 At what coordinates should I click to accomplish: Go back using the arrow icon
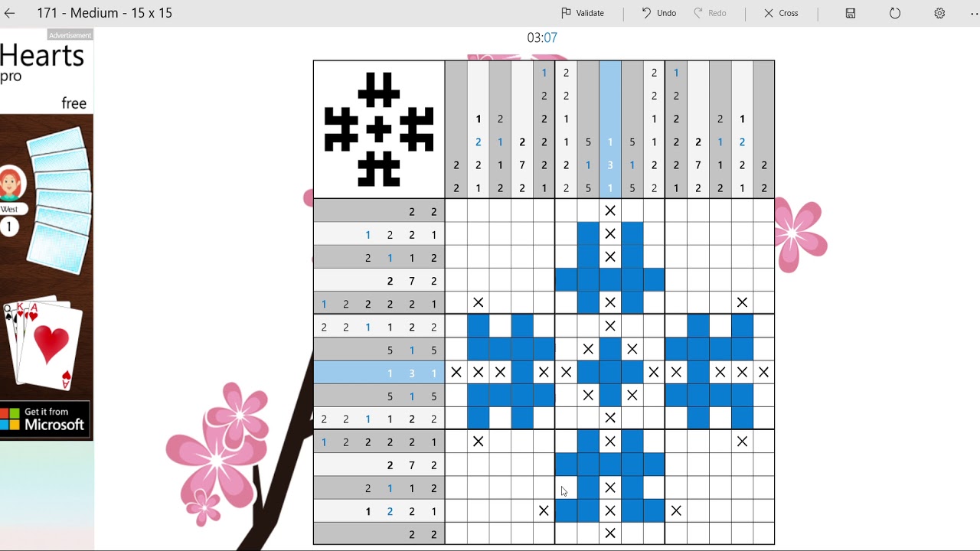(10, 13)
